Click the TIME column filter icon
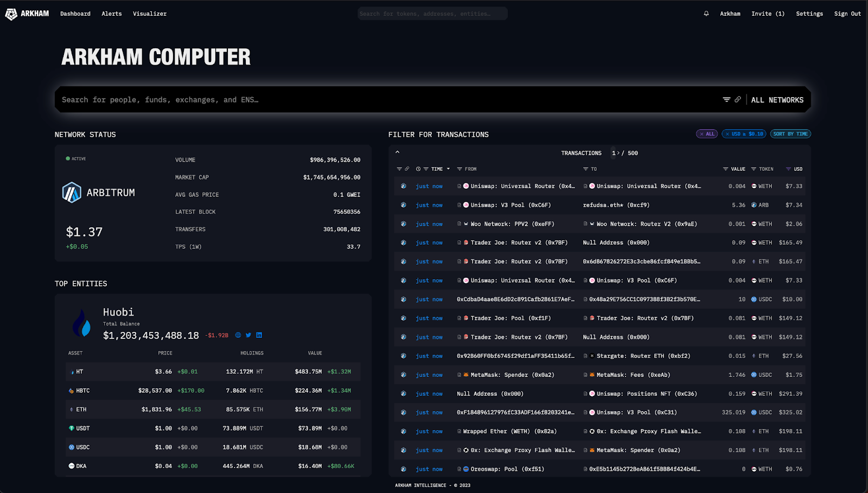 (x=426, y=169)
